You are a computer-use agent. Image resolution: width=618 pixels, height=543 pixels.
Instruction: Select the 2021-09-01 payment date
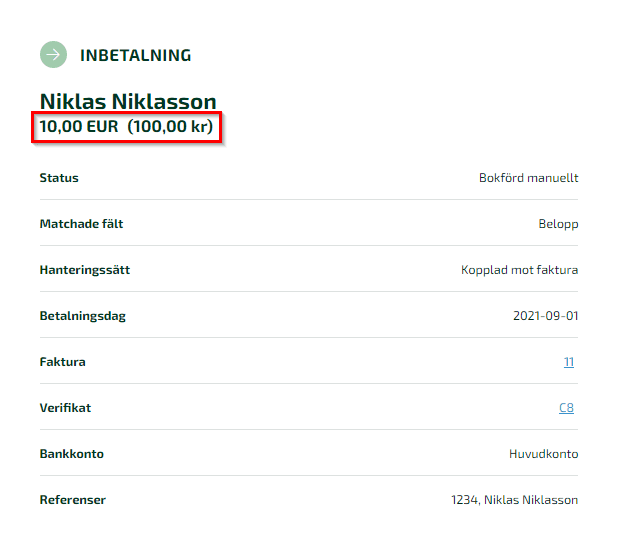tap(545, 316)
